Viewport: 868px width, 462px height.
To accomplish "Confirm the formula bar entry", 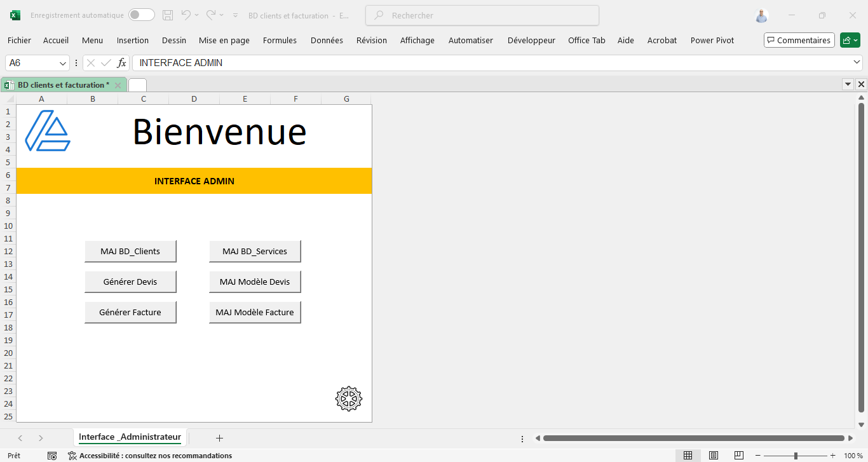I will (106, 63).
